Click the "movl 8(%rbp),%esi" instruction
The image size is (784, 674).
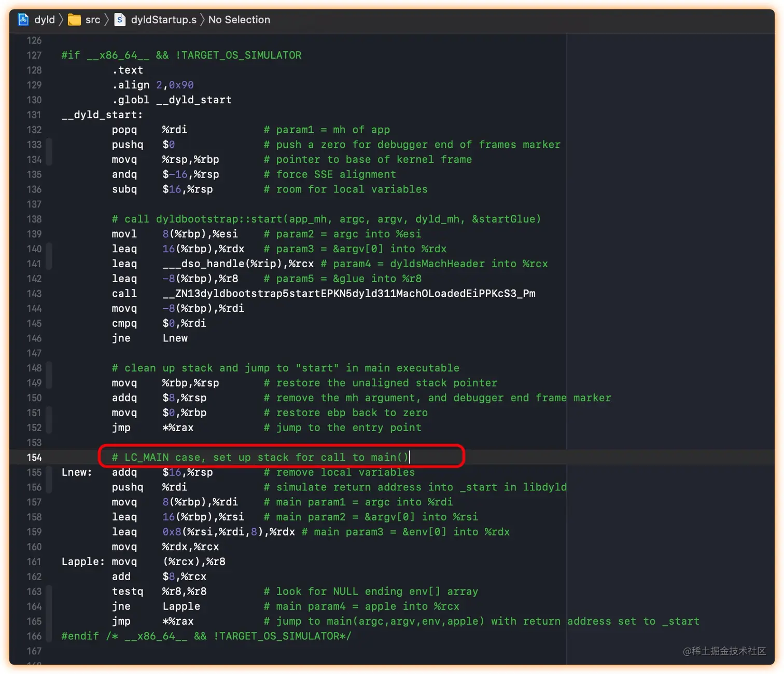pos(175,234)
